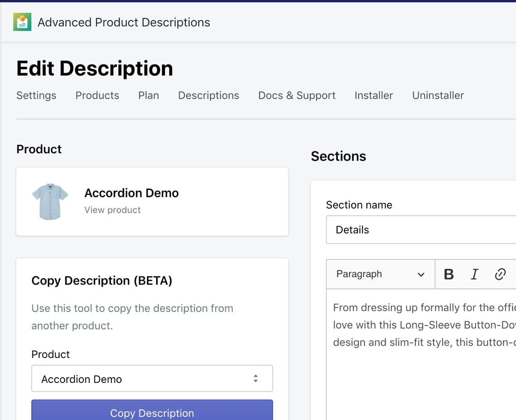Open the Docs & Support tab
The height and width of the screenshot is (420, 516).
point(297,95)
